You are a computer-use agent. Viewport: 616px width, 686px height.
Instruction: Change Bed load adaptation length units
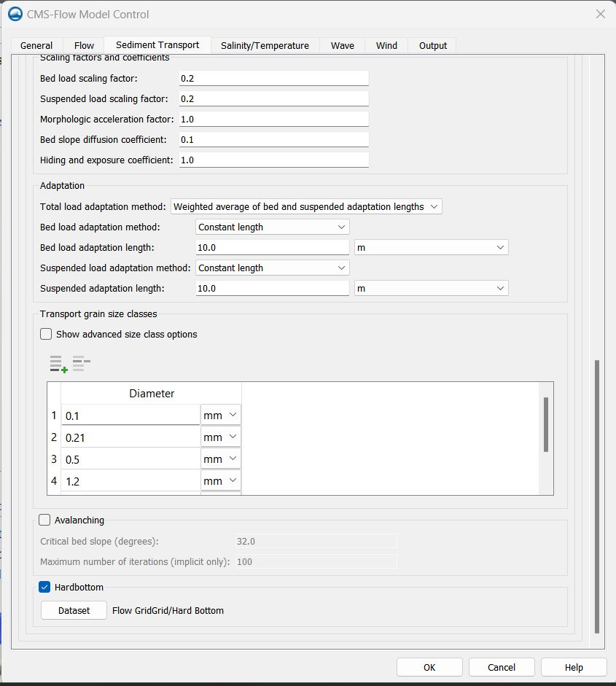point(432,248)
